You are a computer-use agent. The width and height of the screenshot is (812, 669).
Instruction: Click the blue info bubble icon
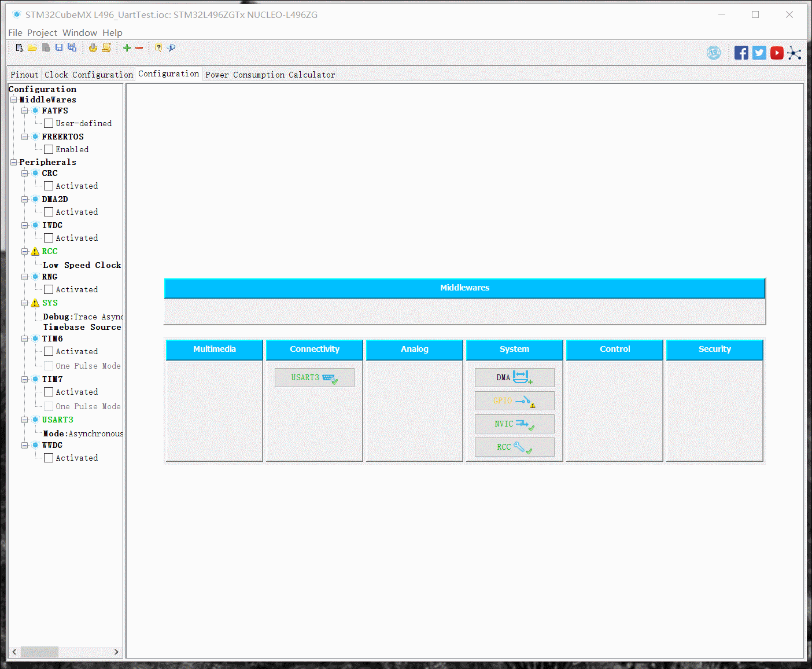click(x=171, y=48)
